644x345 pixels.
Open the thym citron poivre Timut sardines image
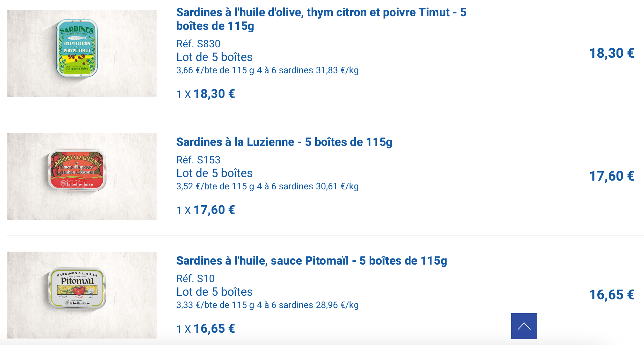[x=82, y=54]
